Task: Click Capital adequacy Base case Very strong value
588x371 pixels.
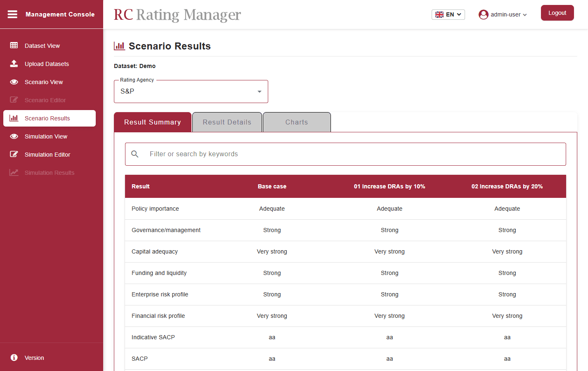Action: [272, 251]
